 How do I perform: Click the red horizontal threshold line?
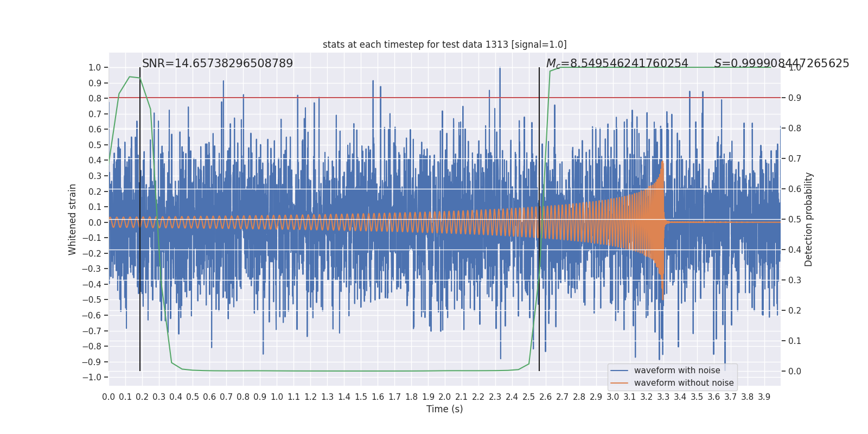tap(380, 98)
